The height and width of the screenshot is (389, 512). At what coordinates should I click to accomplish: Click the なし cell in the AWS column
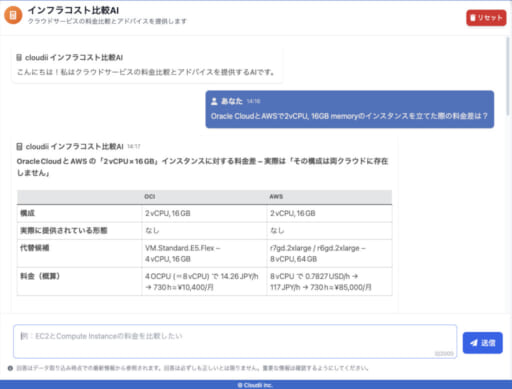[x=329, y=231]
